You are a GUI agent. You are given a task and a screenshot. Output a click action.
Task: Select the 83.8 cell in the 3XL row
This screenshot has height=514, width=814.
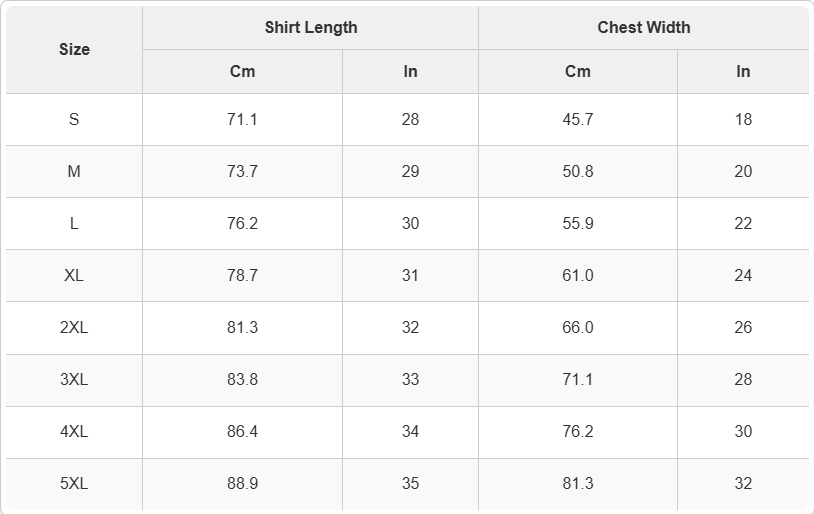pyautogui.click(x=242, y=380)
